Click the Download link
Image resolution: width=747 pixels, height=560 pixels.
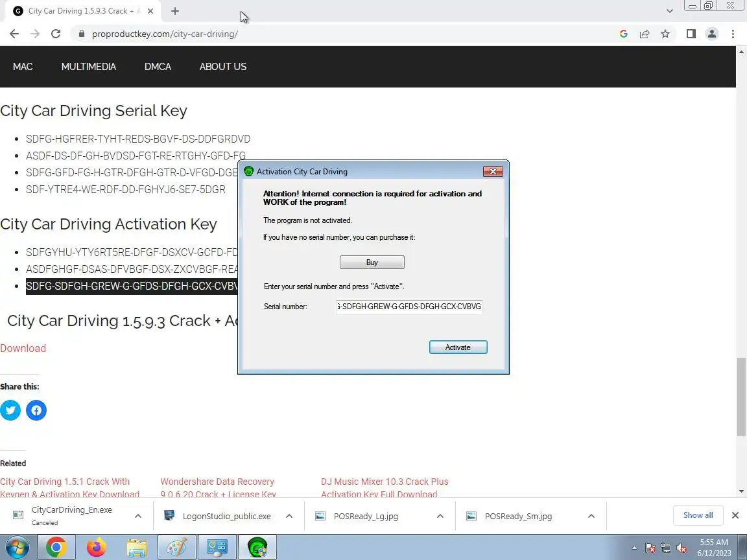(23, 348)
